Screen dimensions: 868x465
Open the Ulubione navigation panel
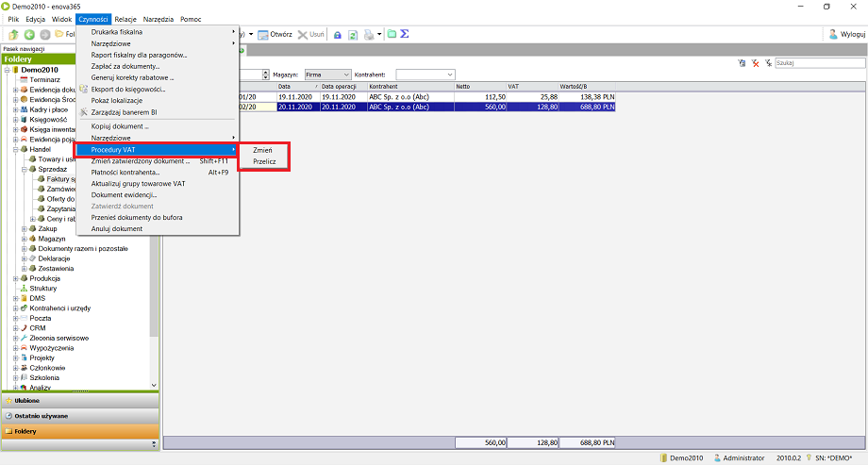pyautogui.click(x=80, y=400)
